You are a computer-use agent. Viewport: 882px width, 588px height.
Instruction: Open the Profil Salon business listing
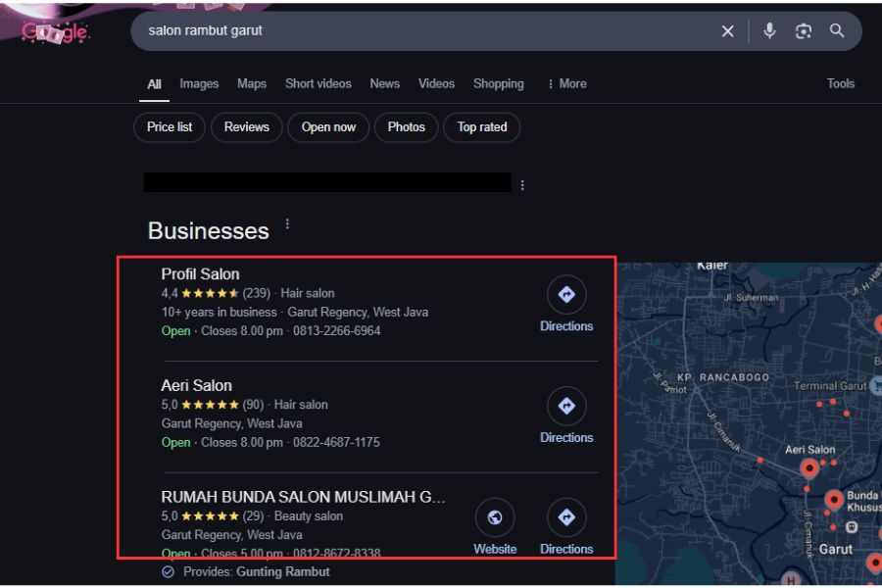point(201,274)
